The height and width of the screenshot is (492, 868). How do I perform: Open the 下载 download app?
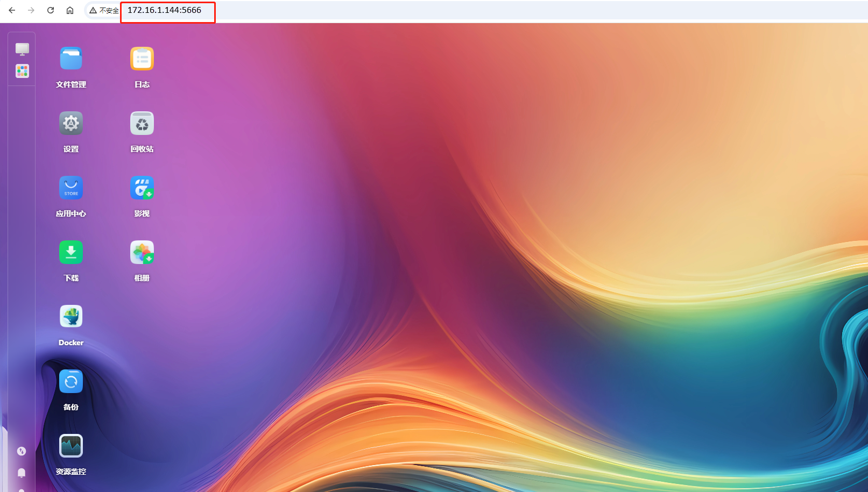pyautogui.click(x=71, y=253)
